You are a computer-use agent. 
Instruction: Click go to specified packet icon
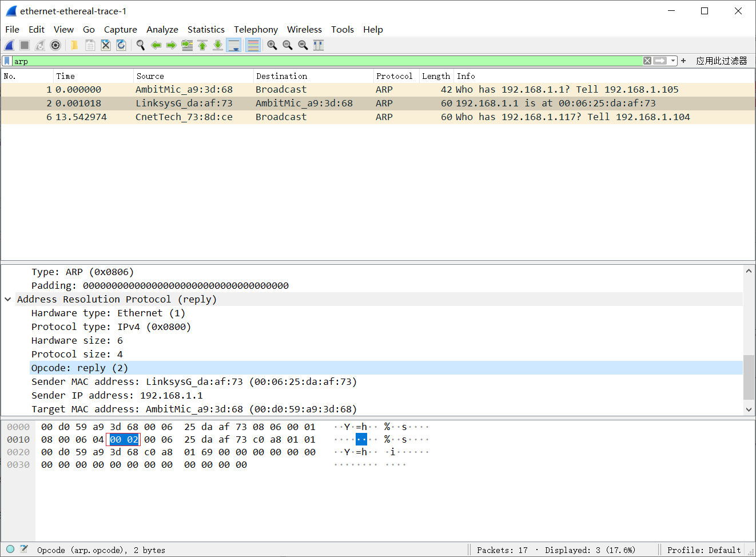pyautogui.click(x=187, y=45)
